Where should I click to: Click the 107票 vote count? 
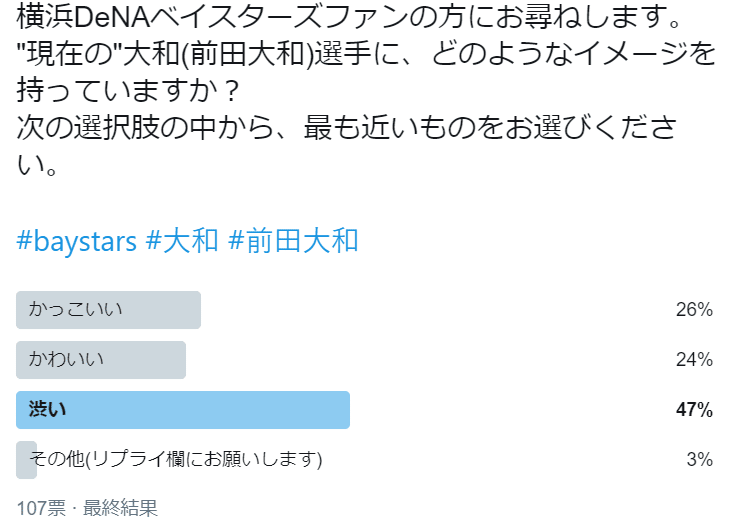coord(41,508)
